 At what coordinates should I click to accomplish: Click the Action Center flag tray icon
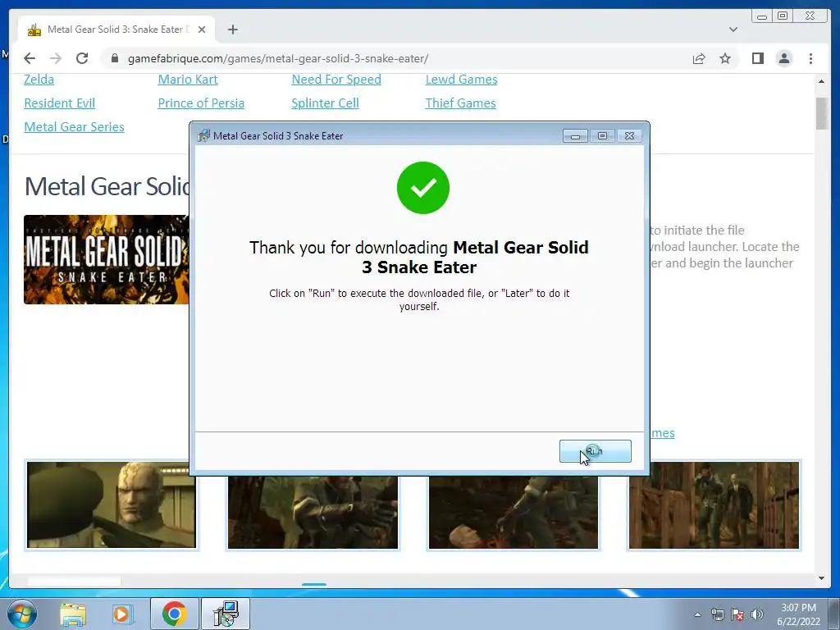(737, 614)
